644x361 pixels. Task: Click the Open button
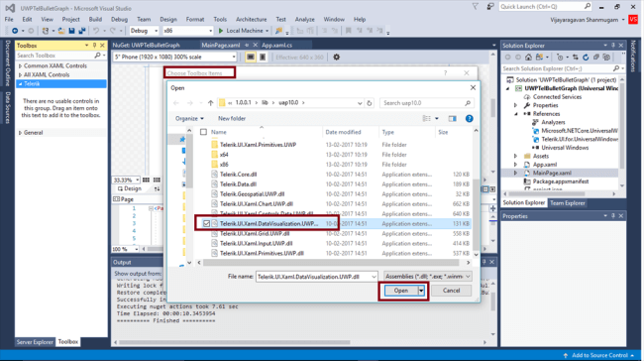401,291
